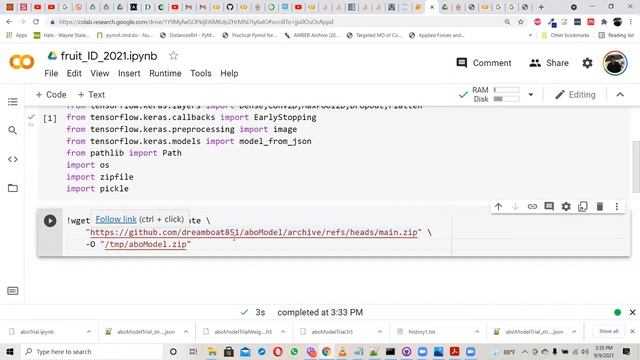Open the Editing mode dropdown
The image size is (640, 360).
[575, 95]
